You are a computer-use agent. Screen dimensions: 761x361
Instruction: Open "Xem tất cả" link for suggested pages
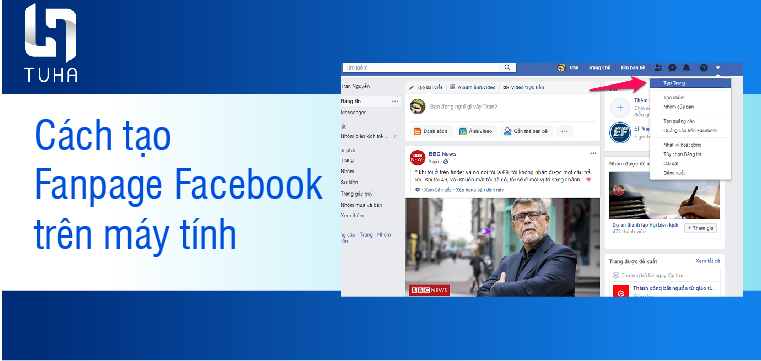[708, 261]
